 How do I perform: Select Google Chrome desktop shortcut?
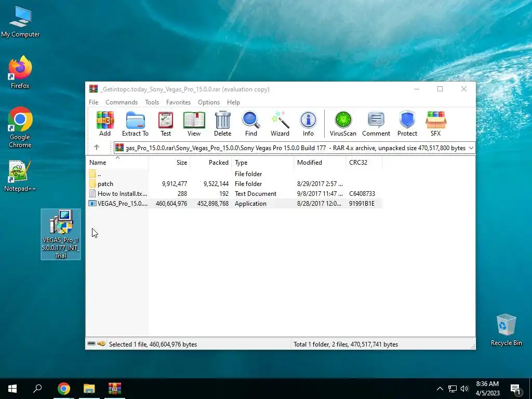point(20,128)
